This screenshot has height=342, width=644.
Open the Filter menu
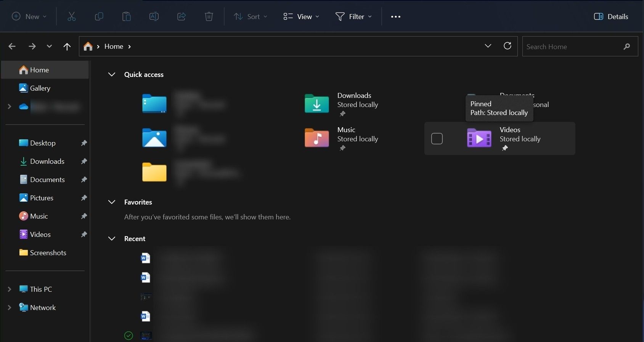353,16
